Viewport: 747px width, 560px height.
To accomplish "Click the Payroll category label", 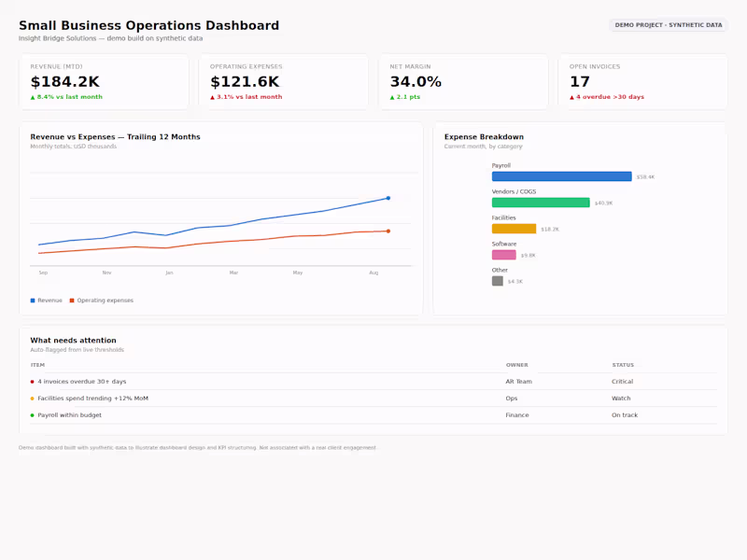I will 501,166.
